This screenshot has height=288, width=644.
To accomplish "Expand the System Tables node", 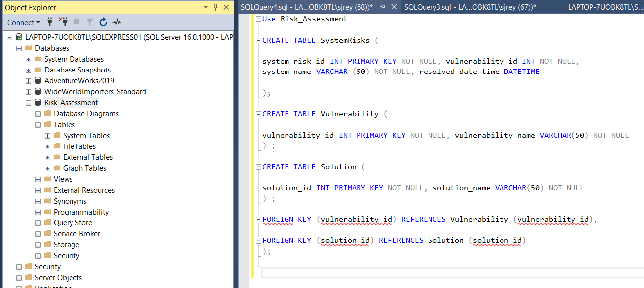I will point(47,135).
